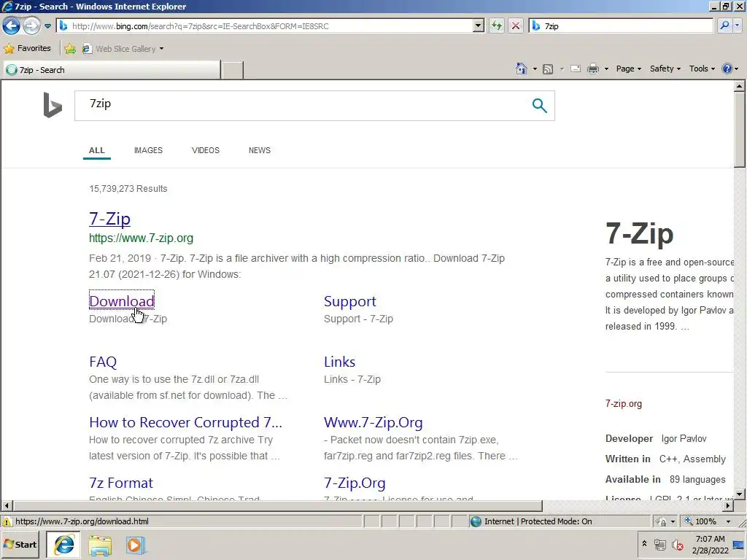Screen dimensions: 747x560
Task: Click the Help question mark icon
Action: point(727,69)
